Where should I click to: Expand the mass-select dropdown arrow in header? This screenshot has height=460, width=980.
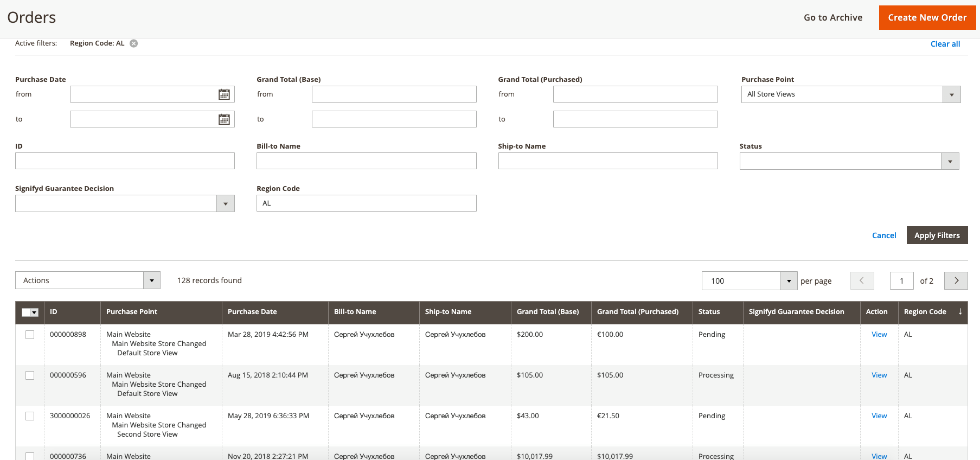coord(35,312)
